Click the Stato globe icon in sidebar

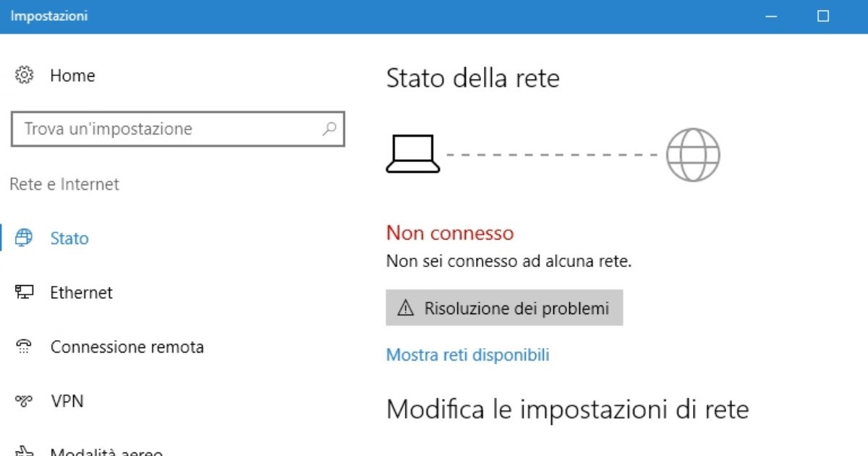24,238
